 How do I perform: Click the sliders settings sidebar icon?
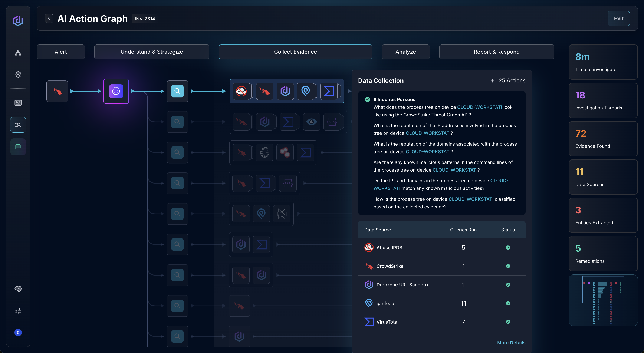pos(18,311)
